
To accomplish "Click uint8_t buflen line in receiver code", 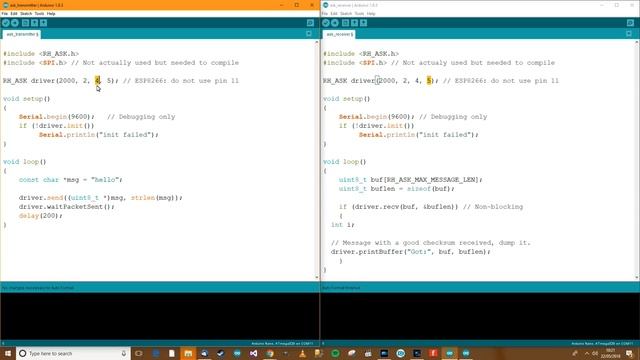I will pyautogui.click(x=396, y=189).
